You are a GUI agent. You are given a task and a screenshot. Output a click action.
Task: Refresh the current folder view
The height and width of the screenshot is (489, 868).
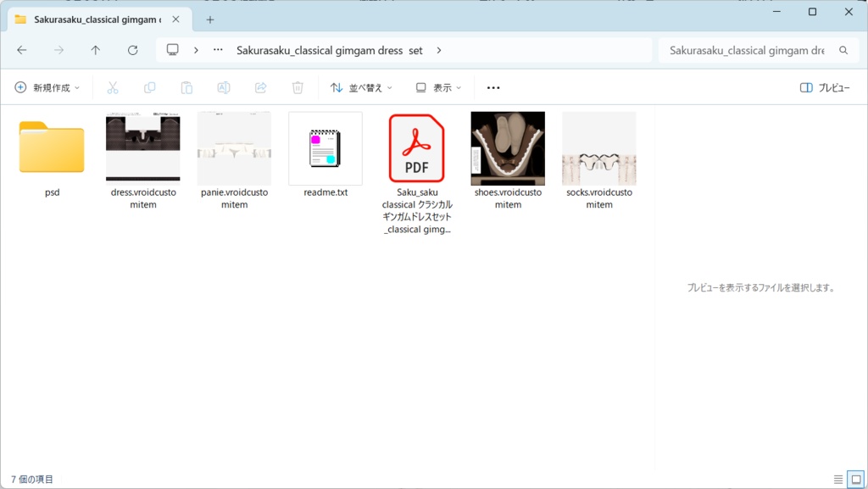tap(133, 50)
